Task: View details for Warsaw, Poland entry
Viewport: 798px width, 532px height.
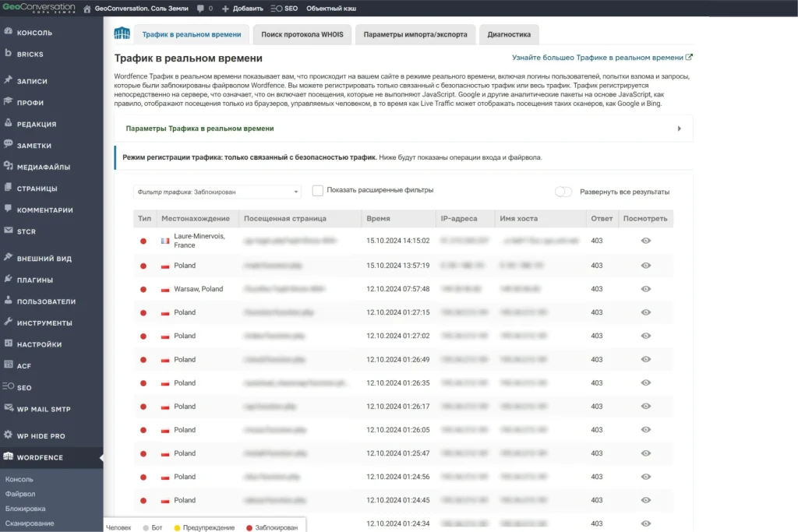Action: coord(645,289)
